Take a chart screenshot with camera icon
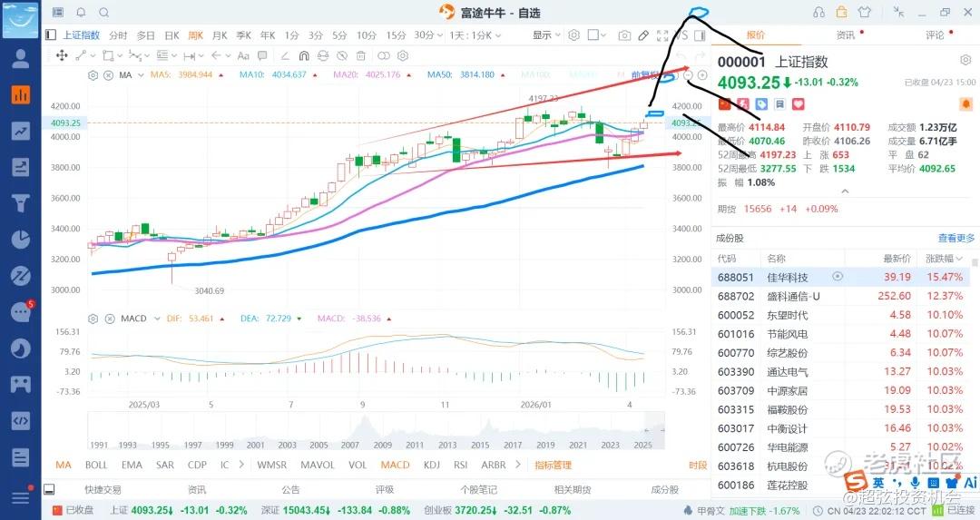 [x=624, y=35]
